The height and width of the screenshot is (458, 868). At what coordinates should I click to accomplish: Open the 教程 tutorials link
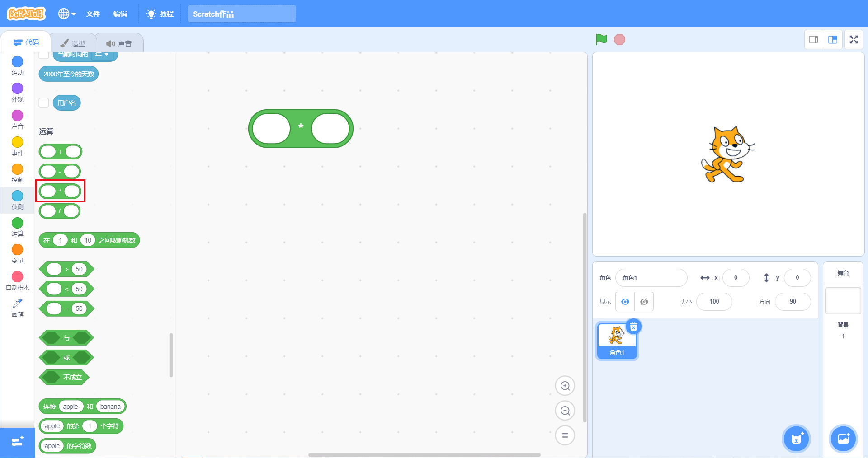pos(160,14)
